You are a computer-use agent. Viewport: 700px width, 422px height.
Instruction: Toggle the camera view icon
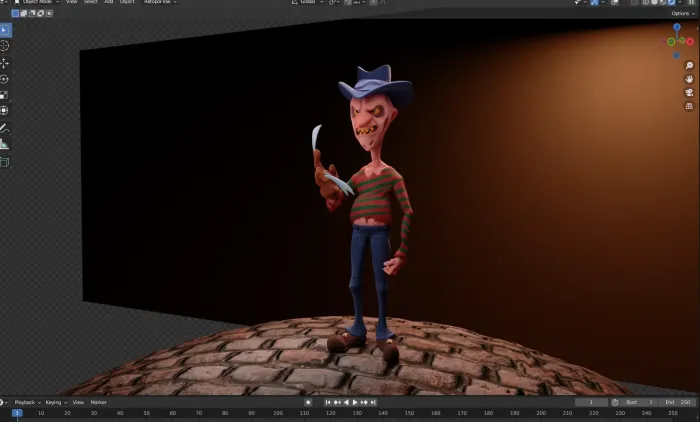coord(689,92)
